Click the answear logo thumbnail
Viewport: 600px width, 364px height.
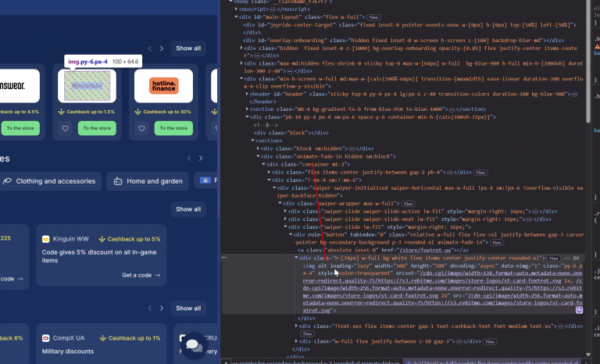pos(19,86)
